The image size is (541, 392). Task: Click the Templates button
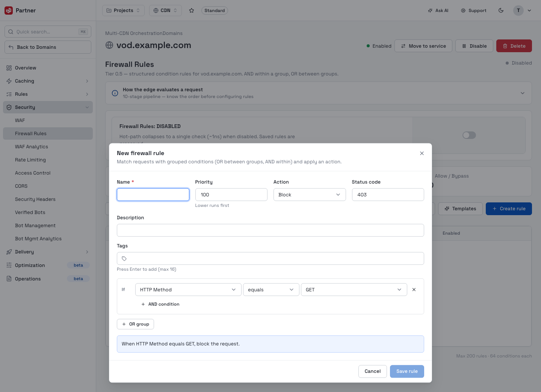click(460, 209)
